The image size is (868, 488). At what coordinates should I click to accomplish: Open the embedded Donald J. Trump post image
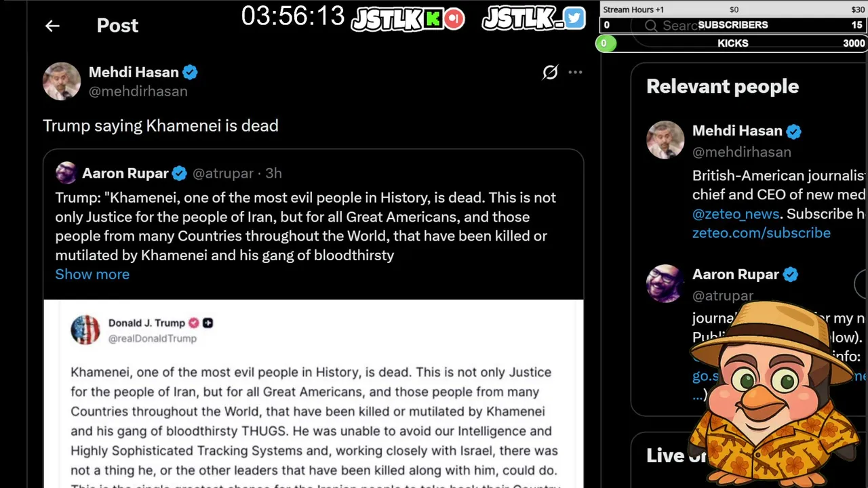pos(313,394)
